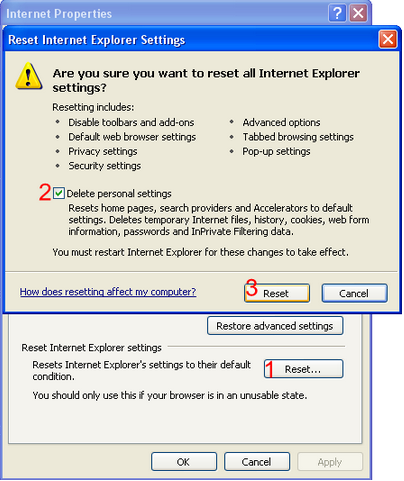This screenshot has width=404, height=481.
Task: Click the greyed-out Apply button
Action: (330, 462)
